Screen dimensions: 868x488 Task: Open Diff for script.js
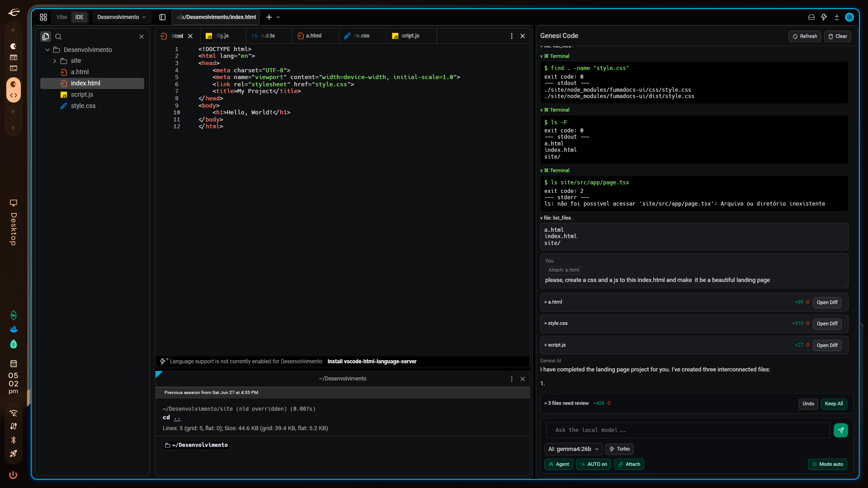(827, 345)
